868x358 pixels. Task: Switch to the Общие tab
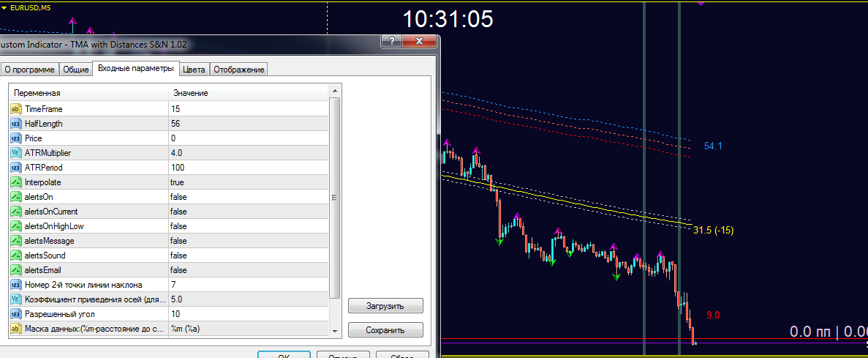[x=76, y=70]
